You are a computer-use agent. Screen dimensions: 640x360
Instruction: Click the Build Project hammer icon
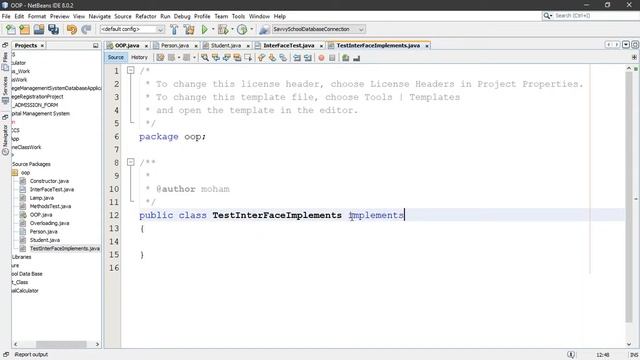[174, 29]
